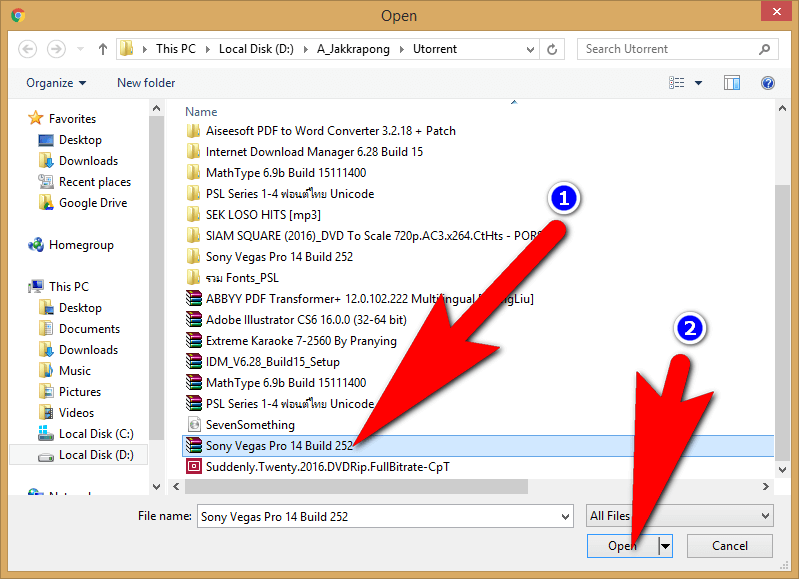Image resolution: width=799 pixels, height=579 pixels.
Task: Open Music folder in sidebar
Action: (x=65, y=371)
